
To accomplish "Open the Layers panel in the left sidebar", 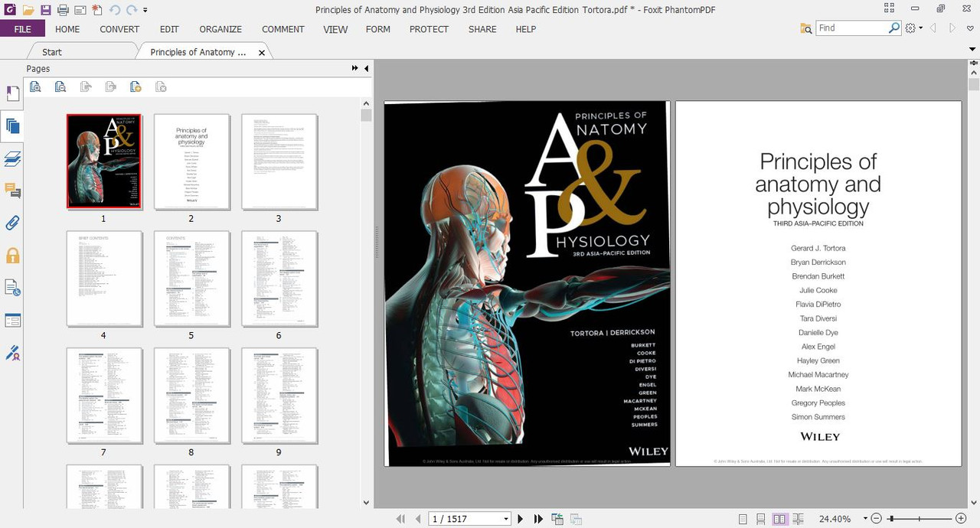I will click(x=12, y=159).
